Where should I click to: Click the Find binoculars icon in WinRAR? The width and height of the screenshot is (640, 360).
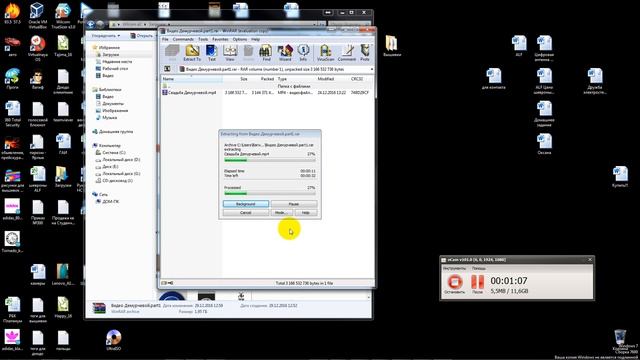coord(266,53)
